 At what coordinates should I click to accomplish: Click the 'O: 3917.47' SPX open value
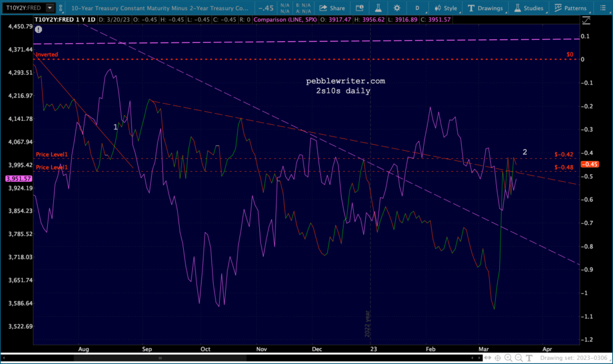[336, 20]
